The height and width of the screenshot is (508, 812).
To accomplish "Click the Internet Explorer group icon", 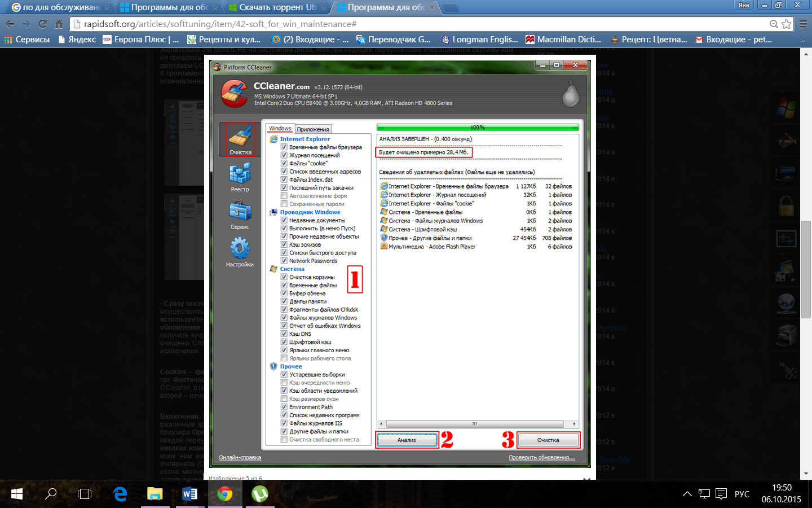I will point(273,139).
